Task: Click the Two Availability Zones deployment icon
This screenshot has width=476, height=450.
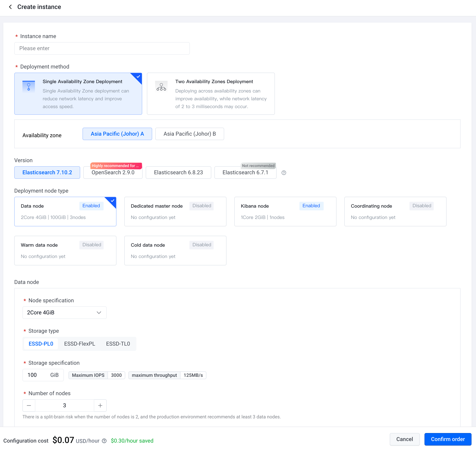Action: (161, 87)
